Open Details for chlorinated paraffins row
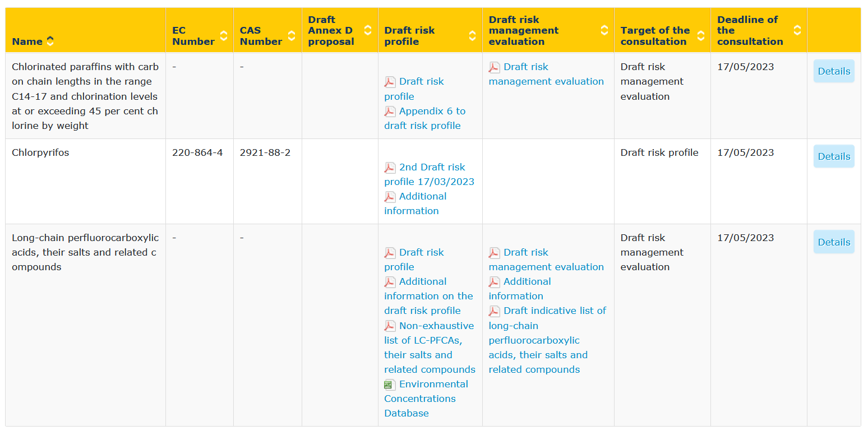This screenshot has height=435, width=868. pyautogui.click(x=833, y=71)
